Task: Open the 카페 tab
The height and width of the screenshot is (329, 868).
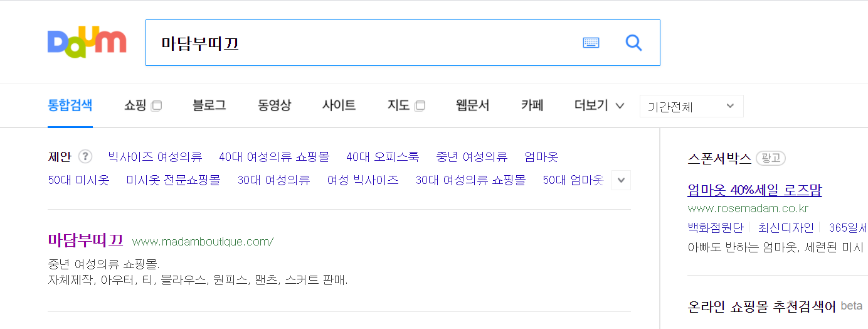Action: coord(532,105)
